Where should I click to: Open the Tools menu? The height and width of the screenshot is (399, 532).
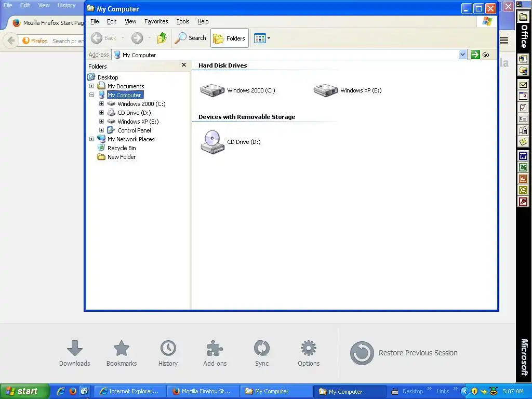click(x=182, y=21)
